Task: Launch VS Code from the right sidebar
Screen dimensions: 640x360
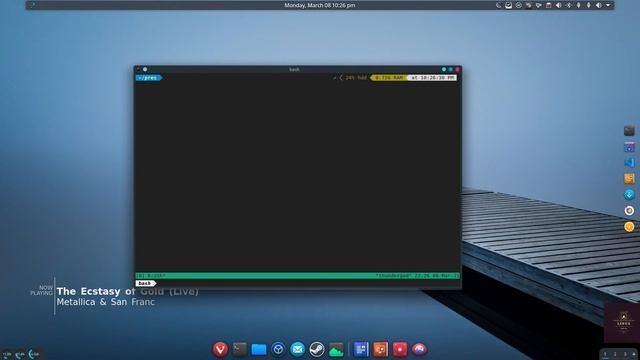Action: [x=629, y=162]
